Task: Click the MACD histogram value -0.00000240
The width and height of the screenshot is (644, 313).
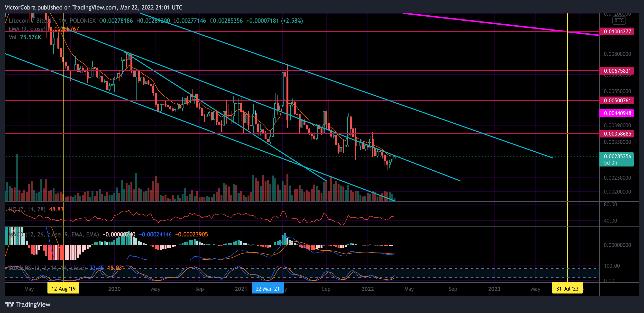Action: [119, 234]
